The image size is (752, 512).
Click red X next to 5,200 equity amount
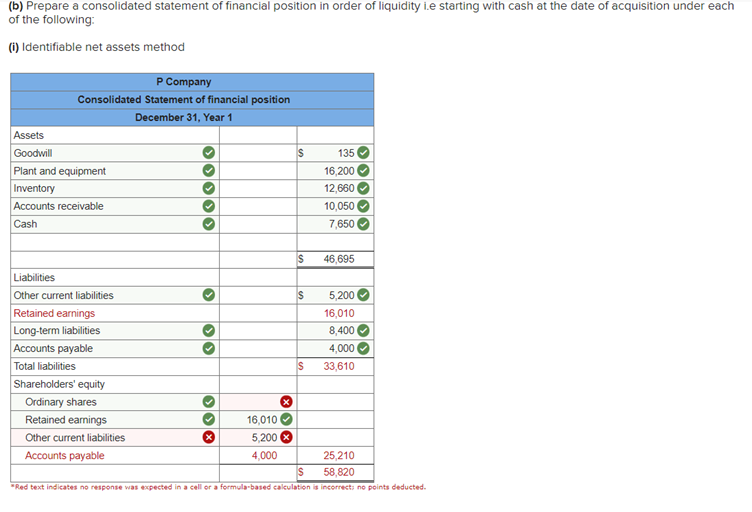click(286, 437)
